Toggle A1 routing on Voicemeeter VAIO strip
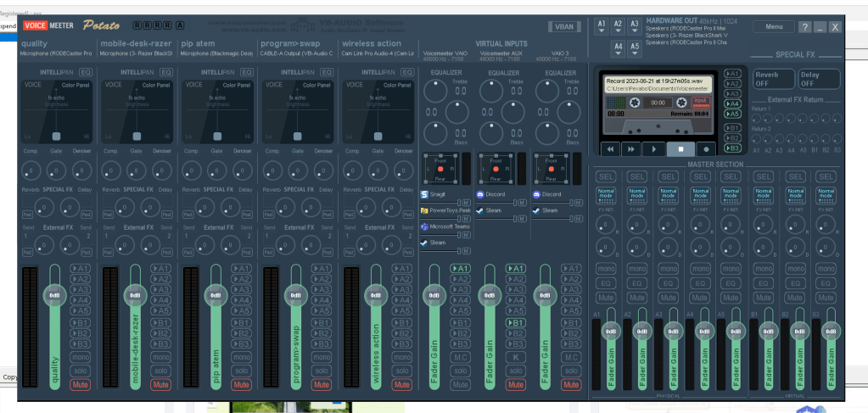 click(x=460, y=269)
